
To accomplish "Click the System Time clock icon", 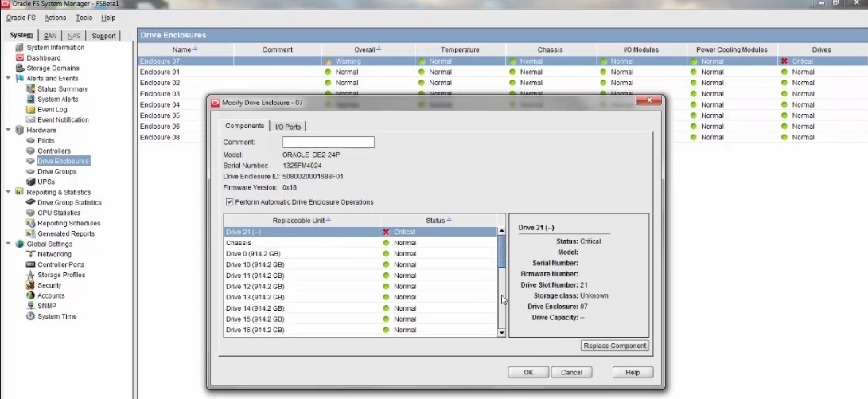I will tap(31, 317).
